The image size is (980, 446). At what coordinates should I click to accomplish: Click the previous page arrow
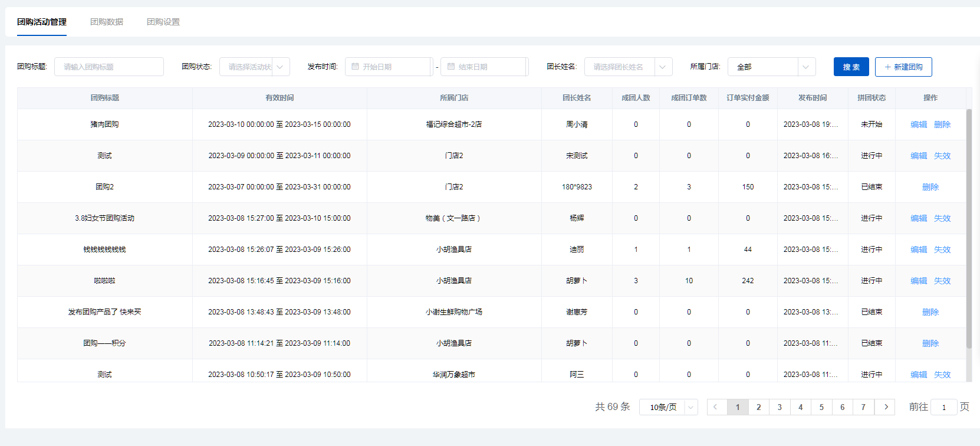coord(716,407)
